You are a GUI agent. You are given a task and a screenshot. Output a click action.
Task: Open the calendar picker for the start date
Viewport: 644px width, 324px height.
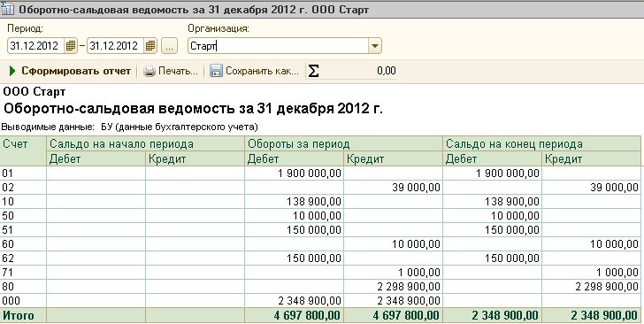[x=71, y=46]
